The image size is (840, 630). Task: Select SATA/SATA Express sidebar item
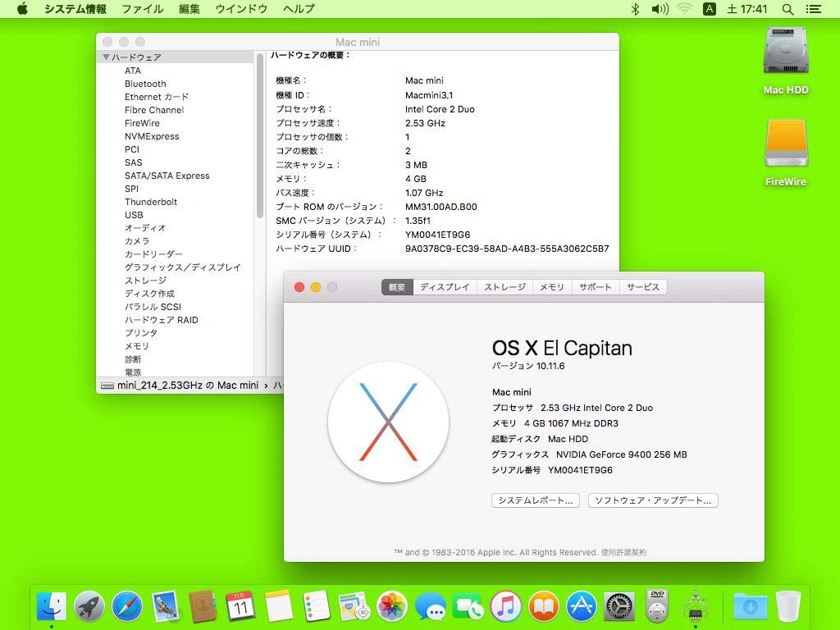(167, 176)
